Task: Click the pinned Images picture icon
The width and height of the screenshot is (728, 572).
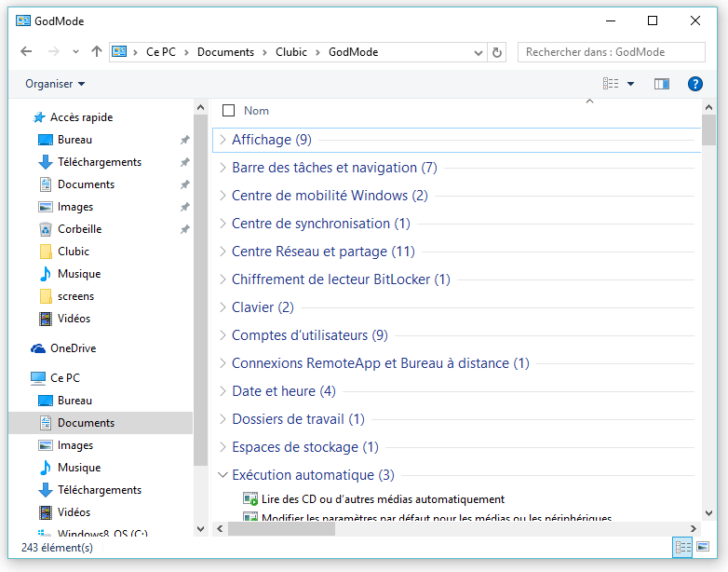Action: click(x=45, y=207)
